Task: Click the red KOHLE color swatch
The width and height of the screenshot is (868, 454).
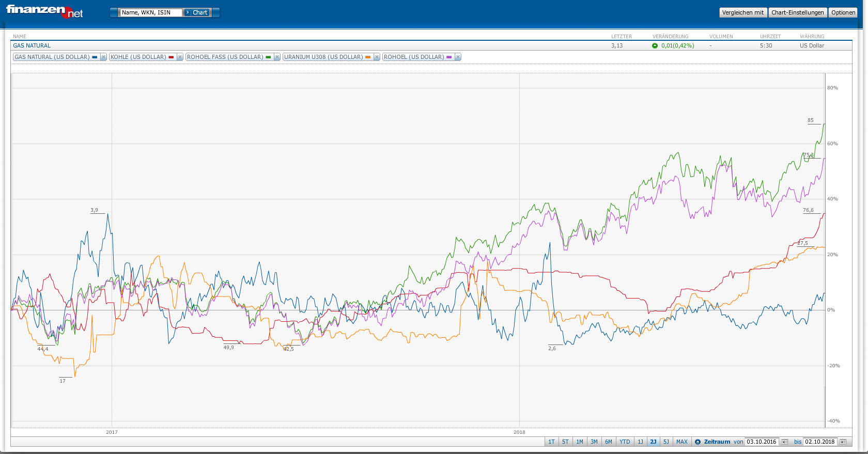Action: [x=171, y=57]
